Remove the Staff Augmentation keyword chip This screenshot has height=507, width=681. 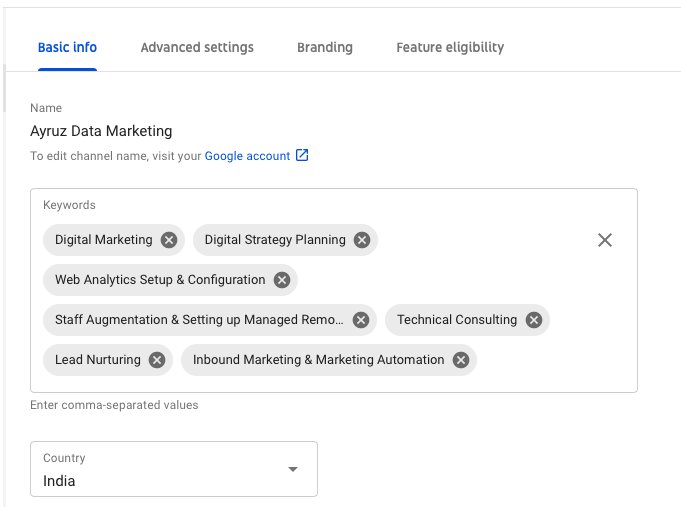[361, 320]
